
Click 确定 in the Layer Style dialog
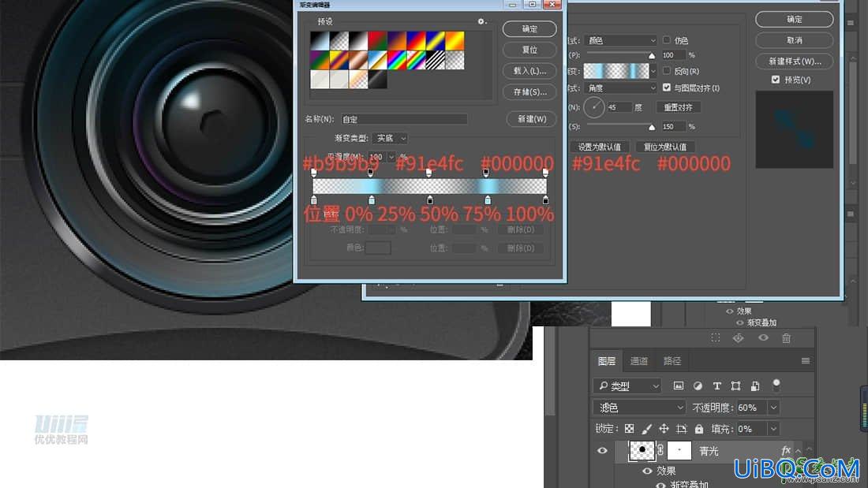pos(794,20)
